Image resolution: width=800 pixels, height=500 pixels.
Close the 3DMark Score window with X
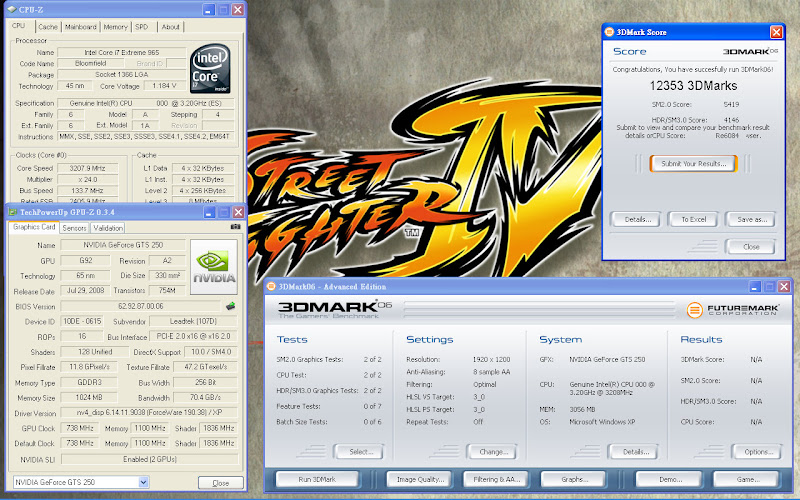pos(776,32)
